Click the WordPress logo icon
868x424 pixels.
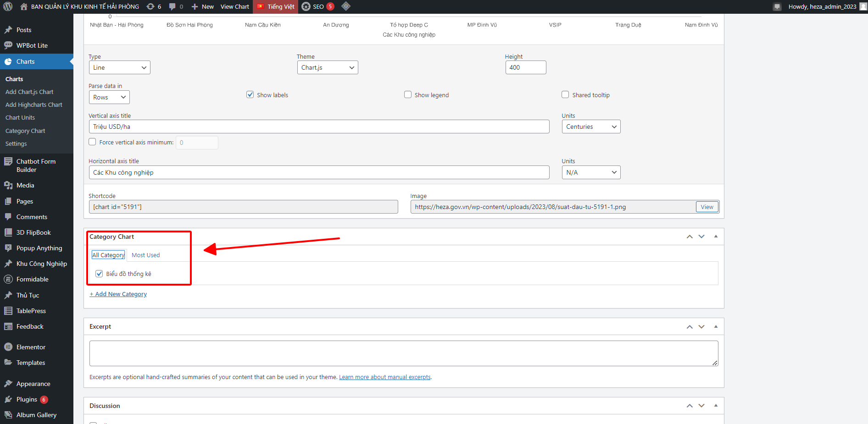click(x=8, y=7)
